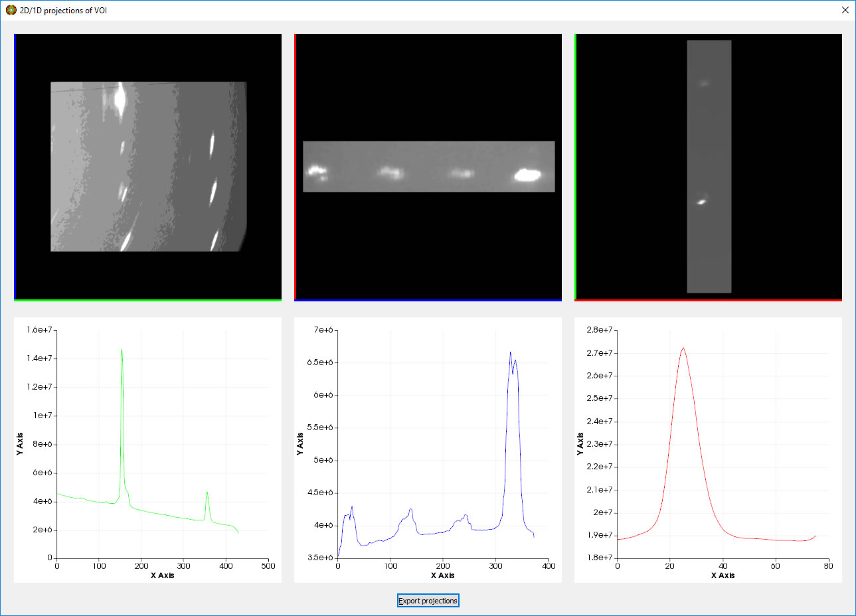Select the middle horizontal strip projection image

point(428,167)
